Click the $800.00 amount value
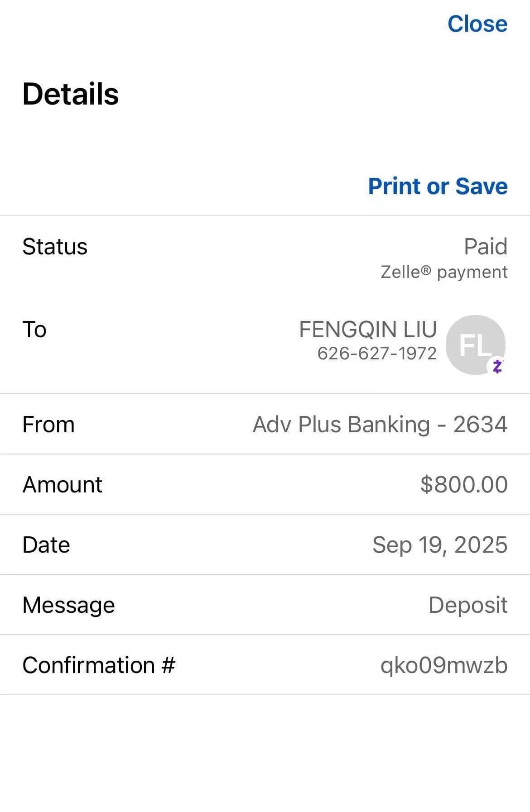 [x=463, y=484]
